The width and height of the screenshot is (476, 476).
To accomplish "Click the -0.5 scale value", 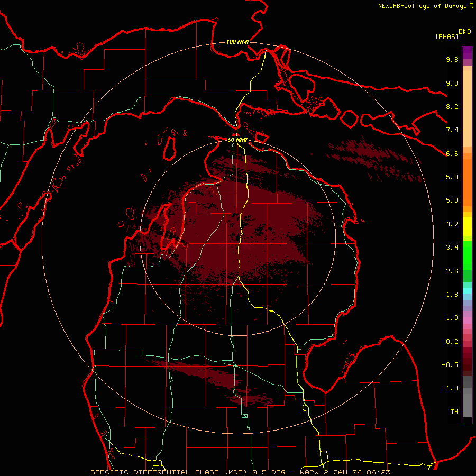I will click(x=450, y=365).
